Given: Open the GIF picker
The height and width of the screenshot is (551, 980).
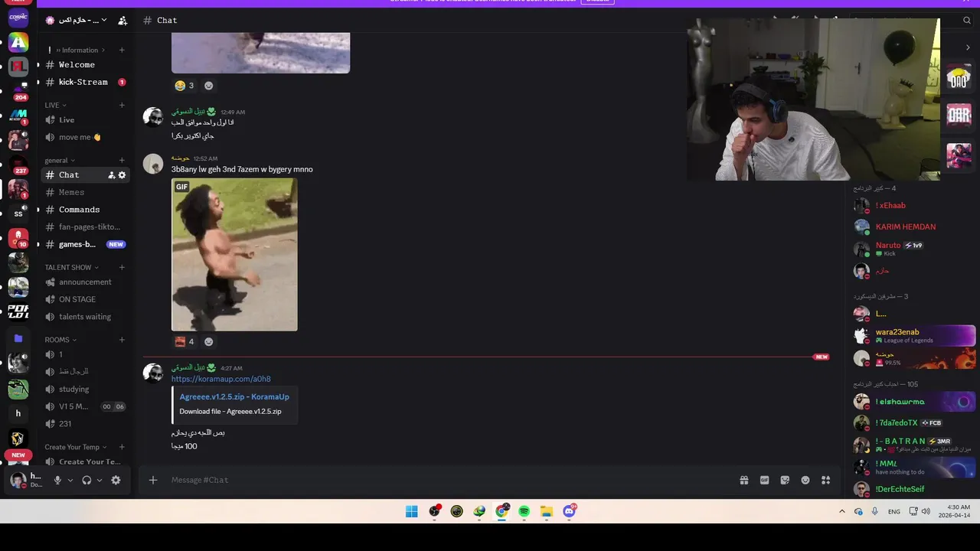Looking at the screenshot, I should [764, 481].
